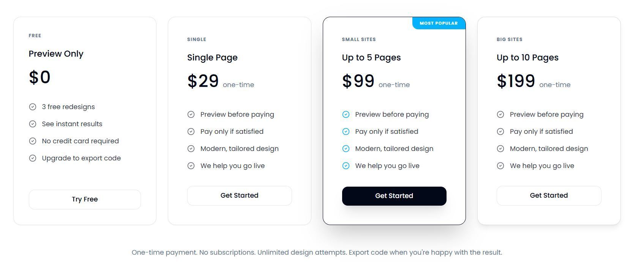Click the $0 price in Preview Only card
644x279 pixels.
click(x=39, y=77)
